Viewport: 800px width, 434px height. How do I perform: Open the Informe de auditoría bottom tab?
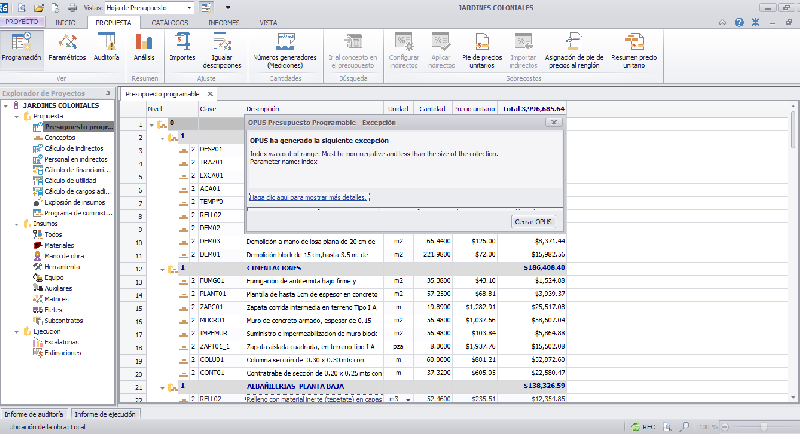(x=34, y=413)
